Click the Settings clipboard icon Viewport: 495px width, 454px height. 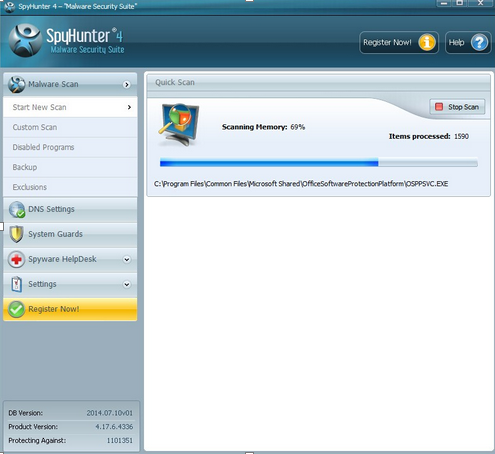coord(17,284)
